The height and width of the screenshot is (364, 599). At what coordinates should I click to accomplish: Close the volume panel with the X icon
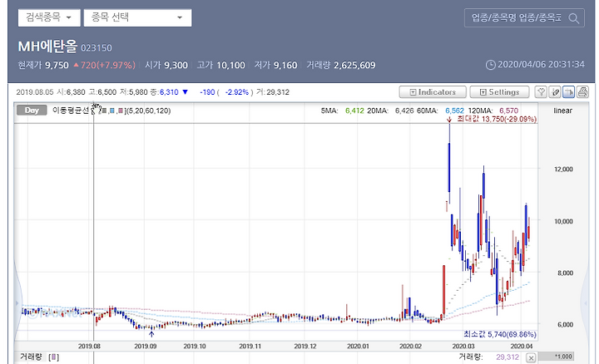(x=531, y=357)
